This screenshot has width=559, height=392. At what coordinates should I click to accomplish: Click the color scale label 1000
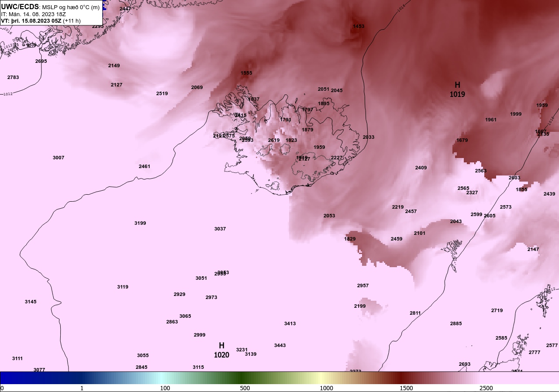tap(326, 388)
